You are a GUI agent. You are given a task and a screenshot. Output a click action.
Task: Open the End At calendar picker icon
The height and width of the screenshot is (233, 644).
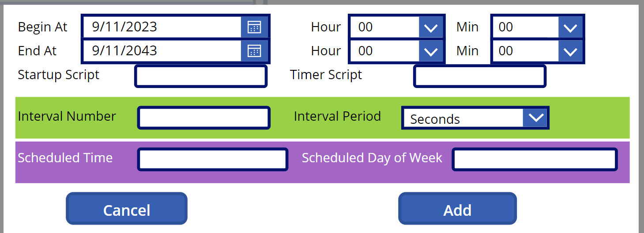[254, 51]
